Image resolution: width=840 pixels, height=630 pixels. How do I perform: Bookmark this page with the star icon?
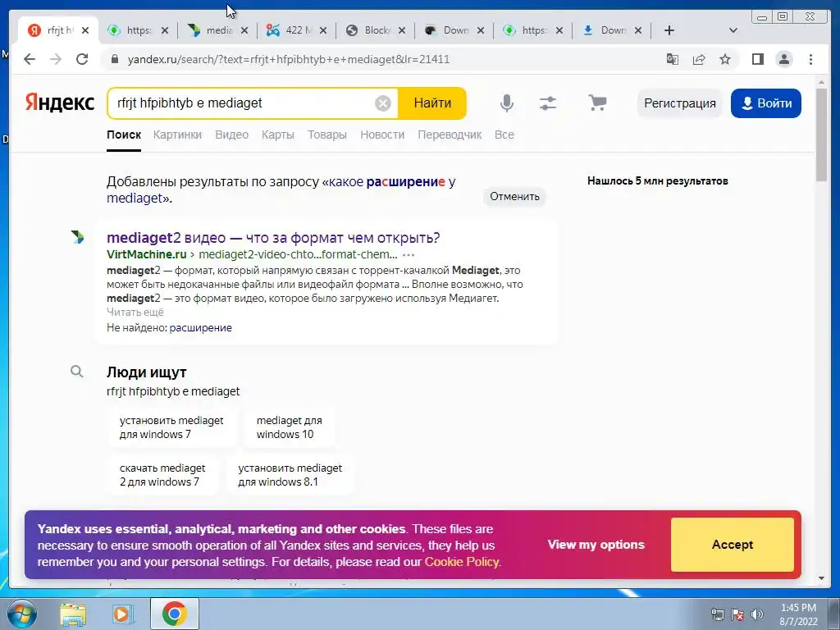tap(725, 59)
